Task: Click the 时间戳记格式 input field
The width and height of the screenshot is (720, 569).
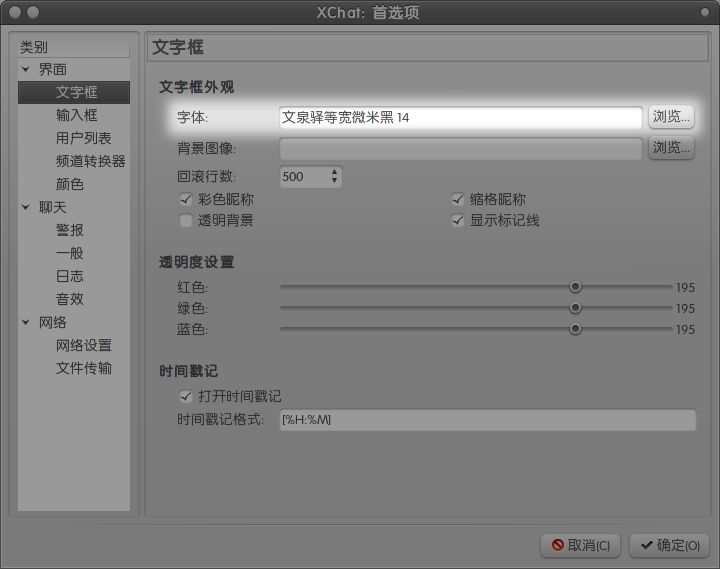Action: click(488, 420)
